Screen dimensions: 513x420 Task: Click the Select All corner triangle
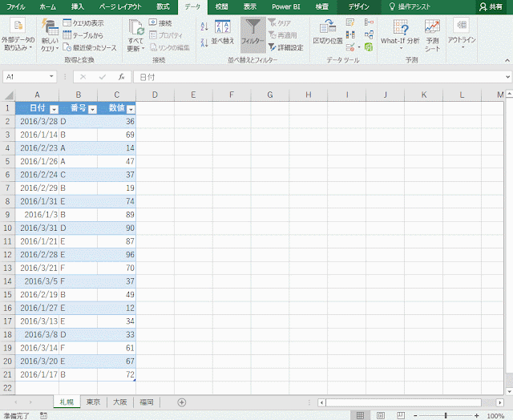click(9, 95)
